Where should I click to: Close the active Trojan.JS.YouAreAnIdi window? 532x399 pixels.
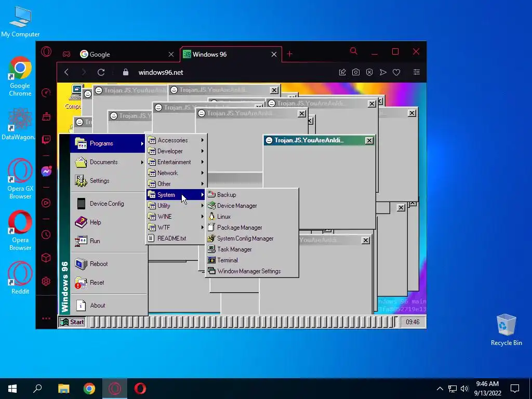[369, 140]
